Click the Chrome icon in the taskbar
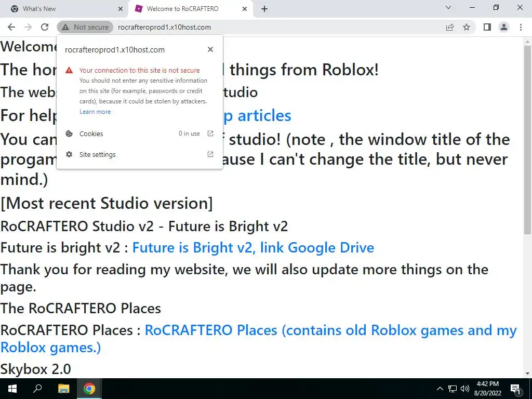Image resolution: width=532 pixels, height=399 pixels. [x=89, y=389]
